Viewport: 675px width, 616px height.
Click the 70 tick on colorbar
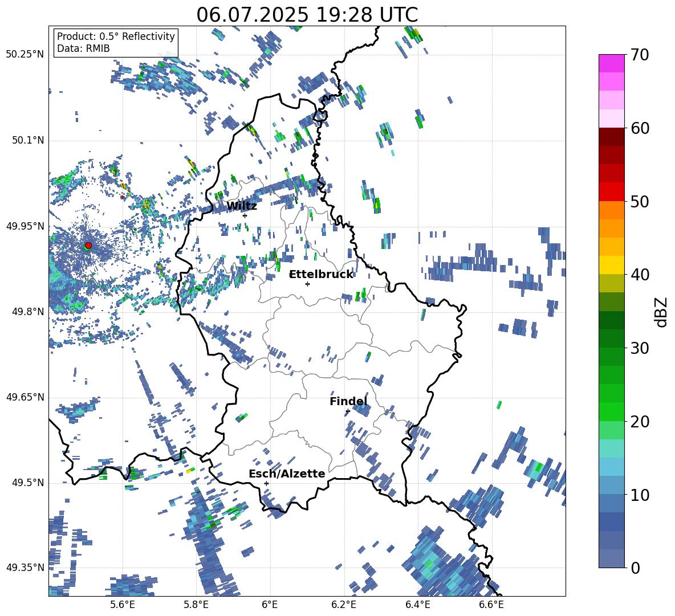(639, 55)
